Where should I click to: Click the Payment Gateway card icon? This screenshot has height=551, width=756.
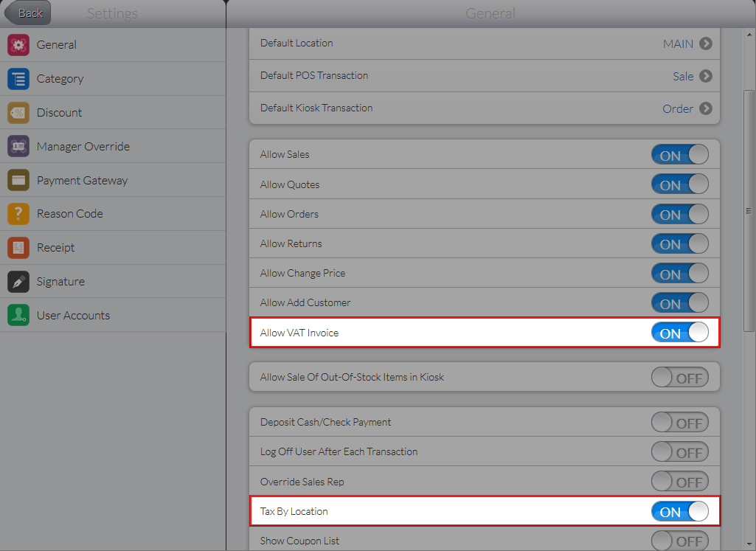pos(18,181)
